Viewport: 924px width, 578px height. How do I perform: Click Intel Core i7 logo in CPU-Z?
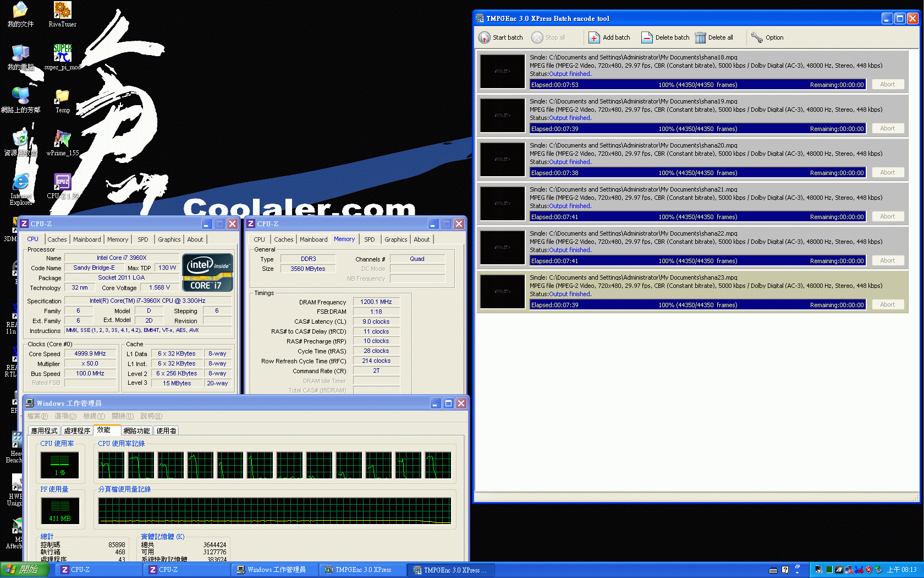208,272
